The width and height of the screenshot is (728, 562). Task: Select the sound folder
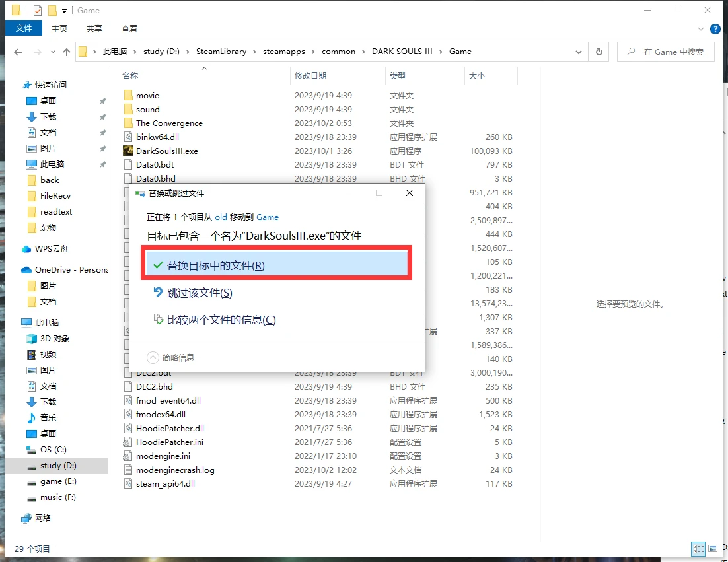147,110
